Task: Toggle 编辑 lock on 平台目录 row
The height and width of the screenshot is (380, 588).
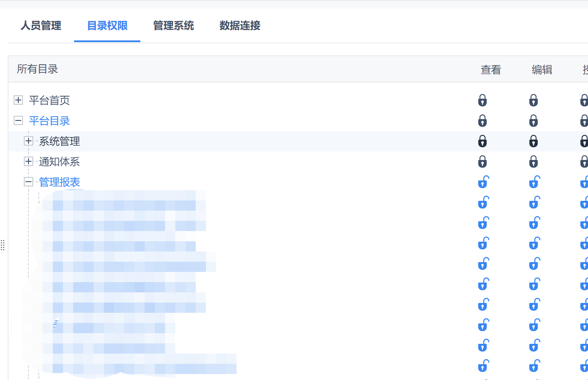Action: click(534, 121)
